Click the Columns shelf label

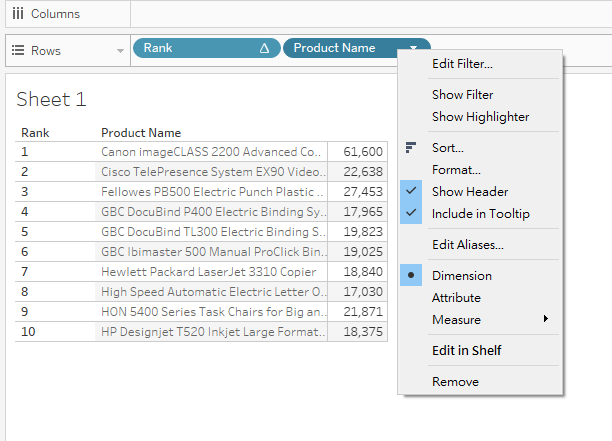coord(55,14)
